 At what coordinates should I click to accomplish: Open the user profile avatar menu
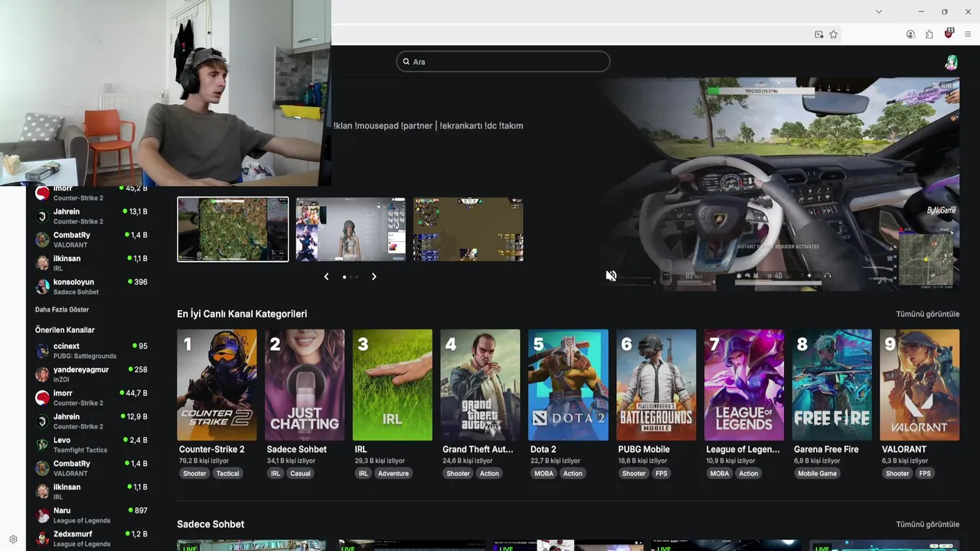pos(951,62)
